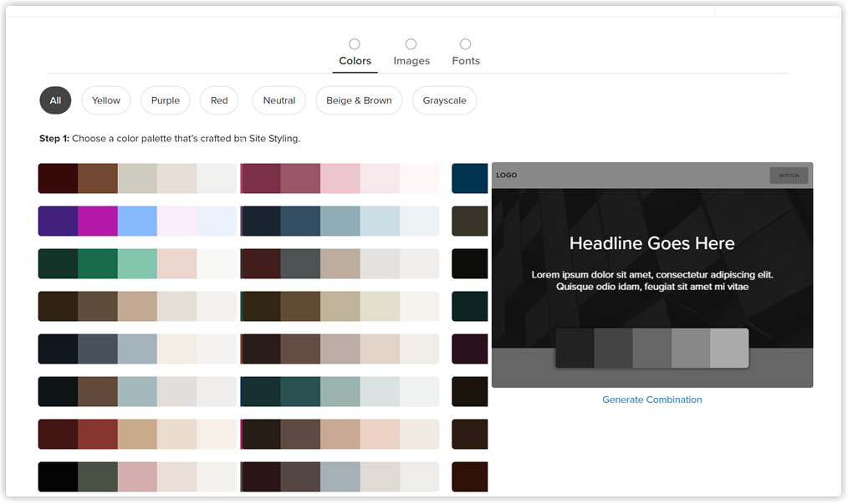Choose the purple, magenta and blue palette
The height and width of the screenshot is (504, 848).
coord(137,221)
